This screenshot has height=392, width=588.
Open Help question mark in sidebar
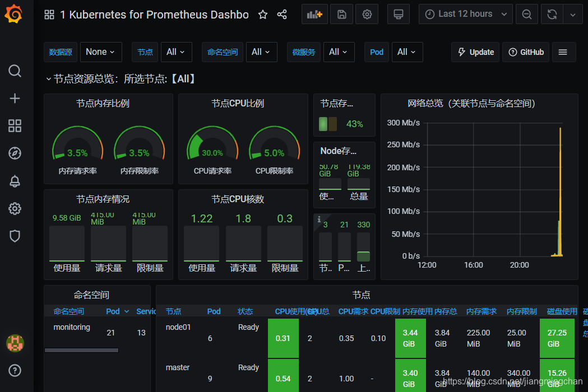click(x=15, y=370)
